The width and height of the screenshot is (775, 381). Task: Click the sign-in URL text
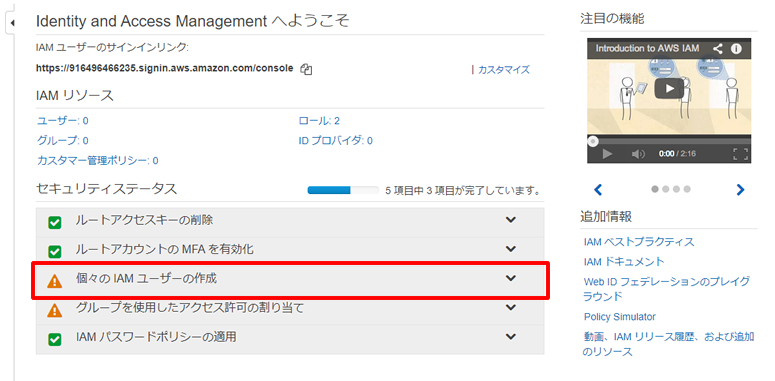pos(165,68)
